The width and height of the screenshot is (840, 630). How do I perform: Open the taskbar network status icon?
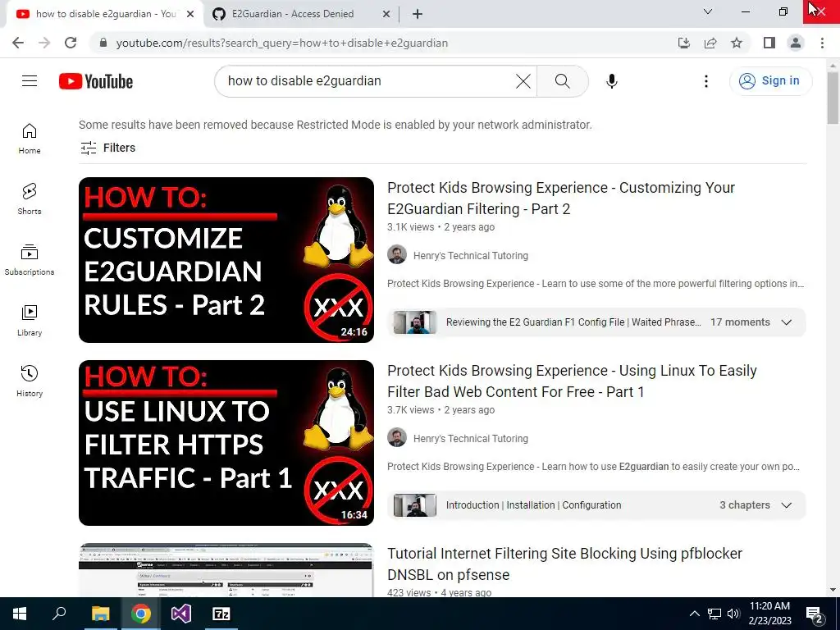tap(714, 614)
